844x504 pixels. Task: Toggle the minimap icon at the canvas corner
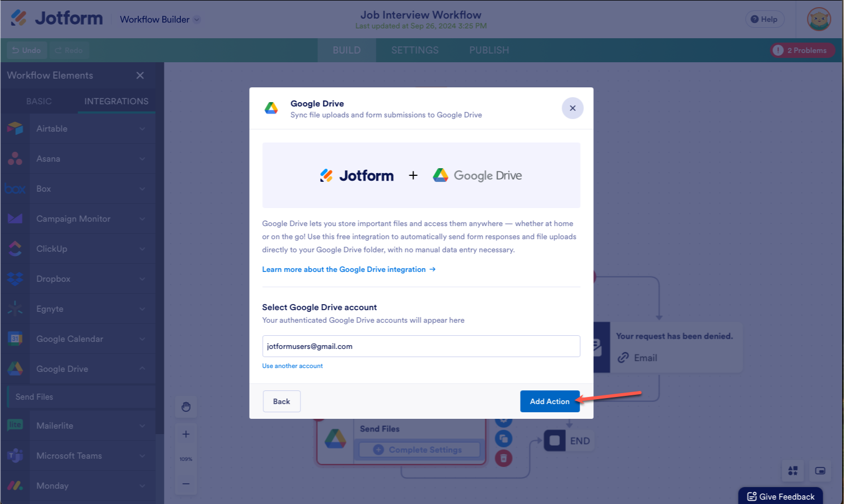820,471
